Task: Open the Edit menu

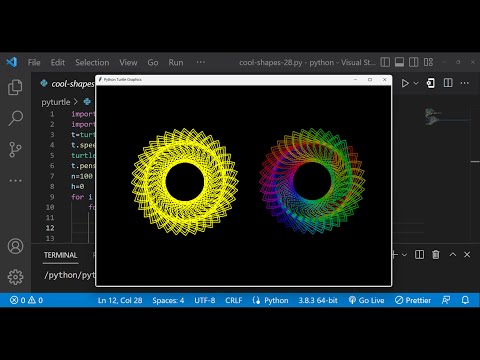Action: [58, 62]
